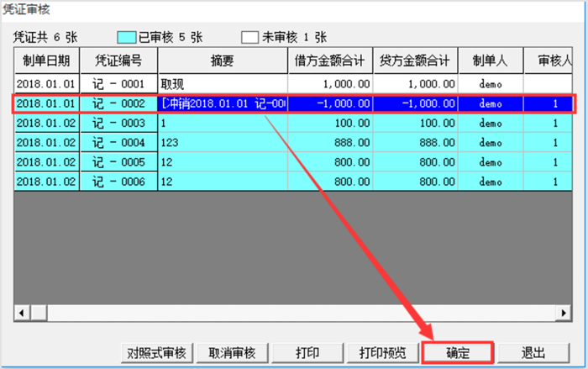588x369 pixels.
Task: Select voucher 记 - 0004
Action: [118, 142]
